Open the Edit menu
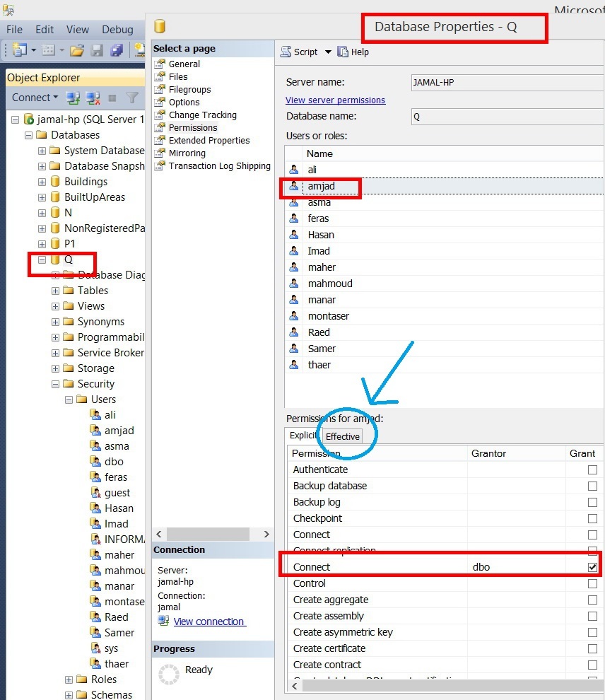The height and width of the screenshot is (700, 605). coord(45,30)
